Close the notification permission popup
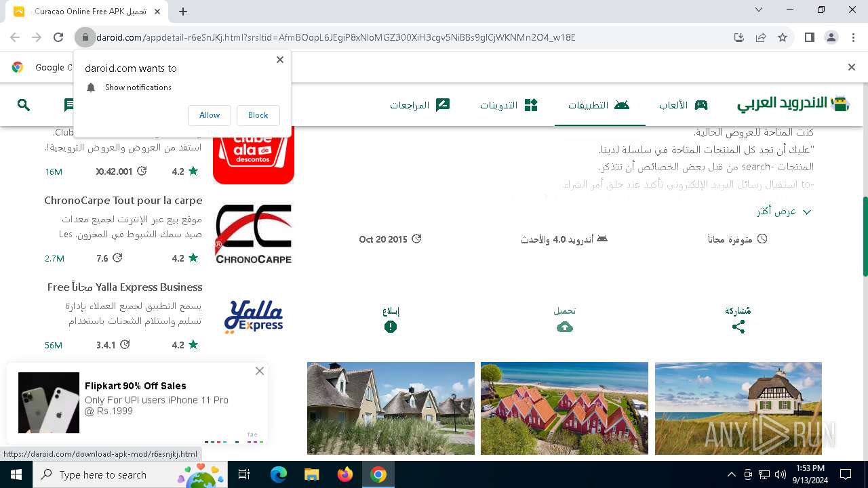Screen dimensions: 868x488 (280, 60)
